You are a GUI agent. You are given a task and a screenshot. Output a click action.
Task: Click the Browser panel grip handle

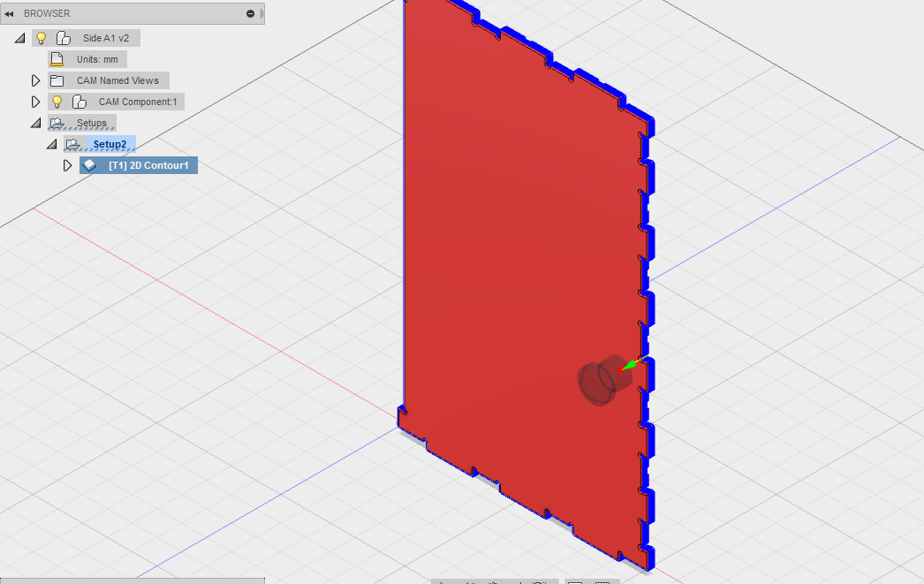tap(261, 13)
